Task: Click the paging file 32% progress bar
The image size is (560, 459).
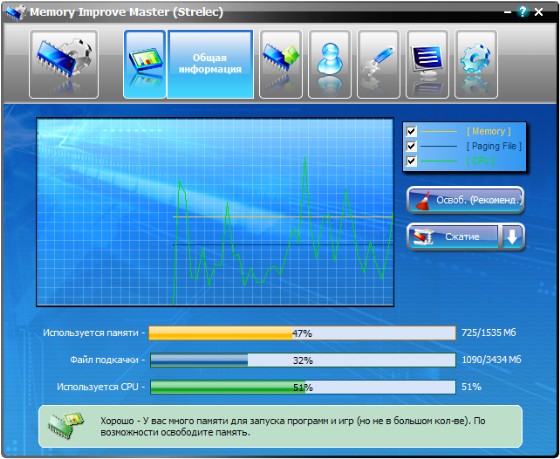Action: click(303, 360)
